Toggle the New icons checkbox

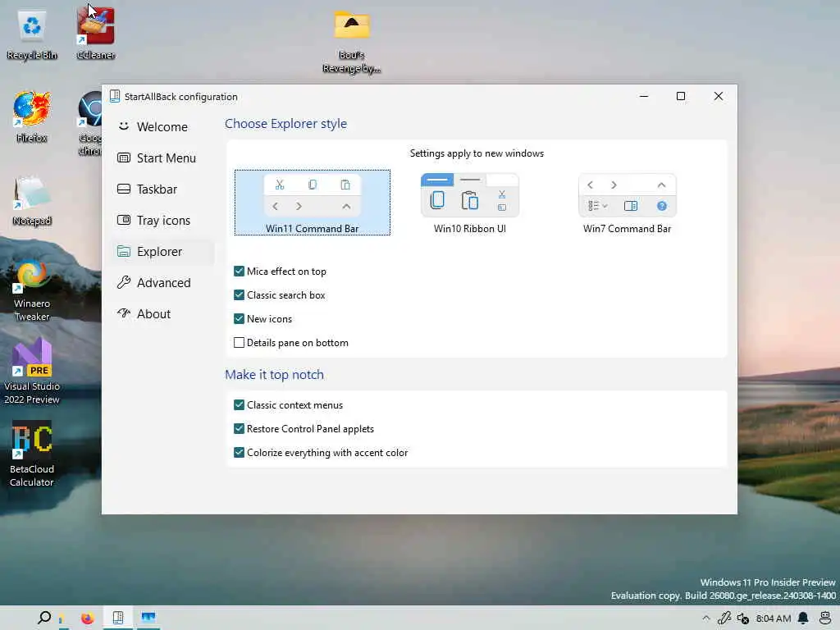coord(239,319)
